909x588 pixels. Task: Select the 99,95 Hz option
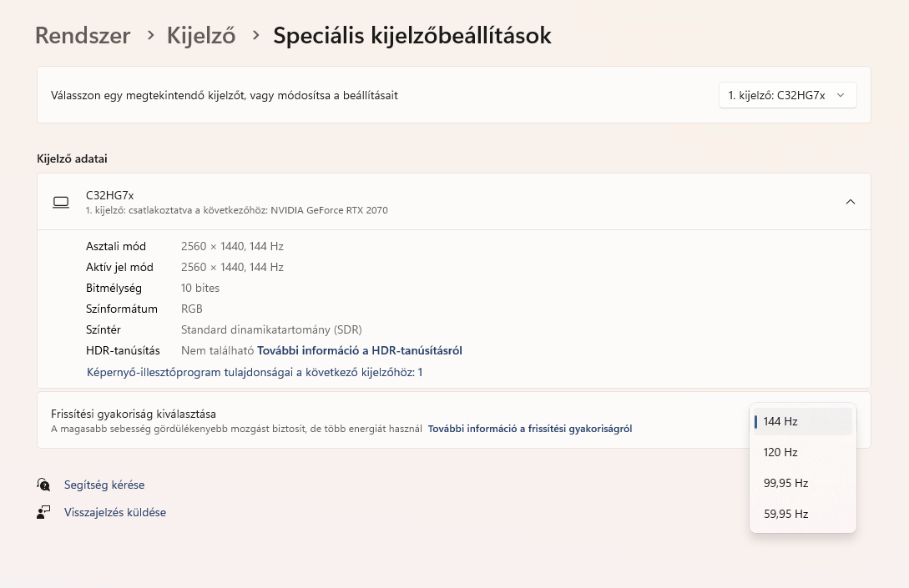click(x=802, y=483)
